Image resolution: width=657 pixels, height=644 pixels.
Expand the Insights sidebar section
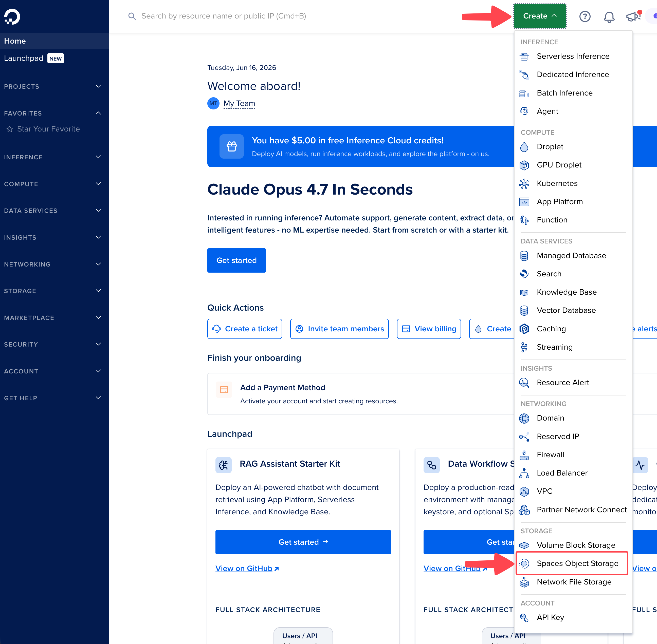(x=53, y=237)
